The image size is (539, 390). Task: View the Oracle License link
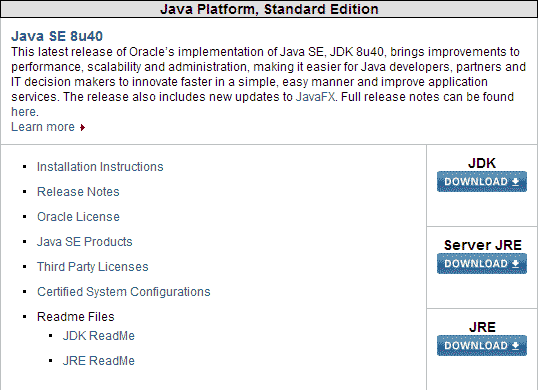pos(78,217)
